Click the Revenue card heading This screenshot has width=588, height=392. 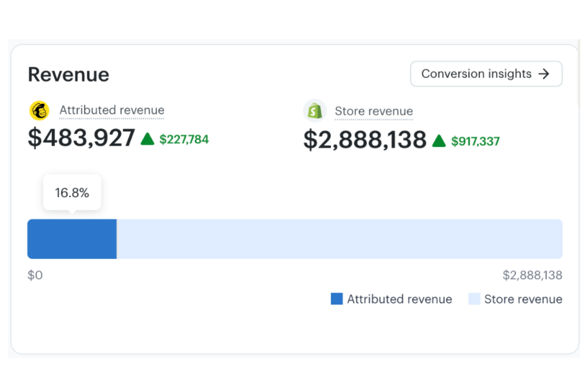[69, 75]
